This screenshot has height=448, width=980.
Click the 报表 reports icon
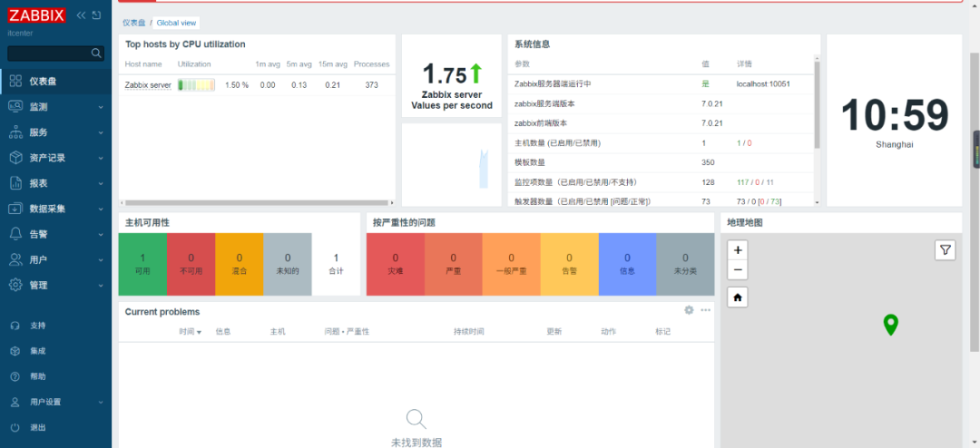16,183
